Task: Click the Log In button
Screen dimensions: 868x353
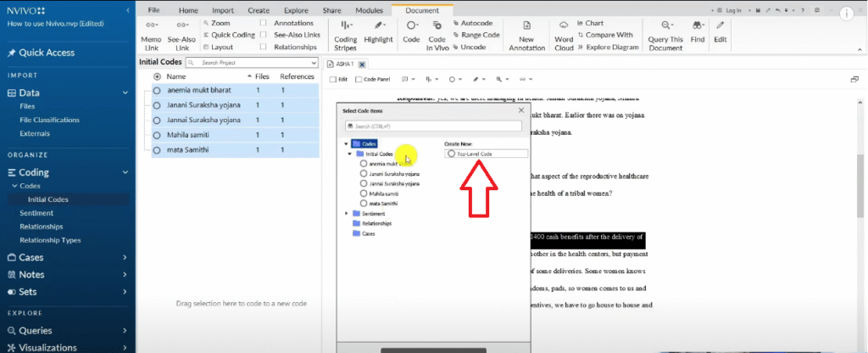Action: point(728,10)
